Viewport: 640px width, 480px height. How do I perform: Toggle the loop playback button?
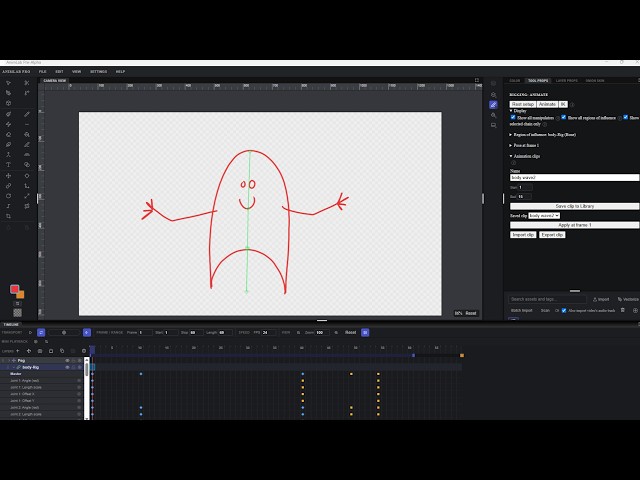tap(41, 333)
